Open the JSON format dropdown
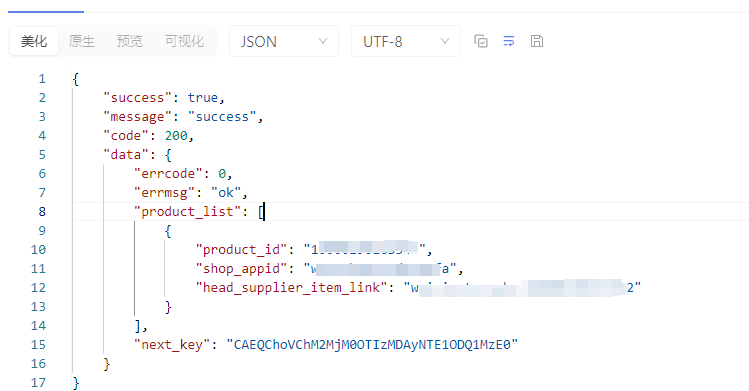 284,42
